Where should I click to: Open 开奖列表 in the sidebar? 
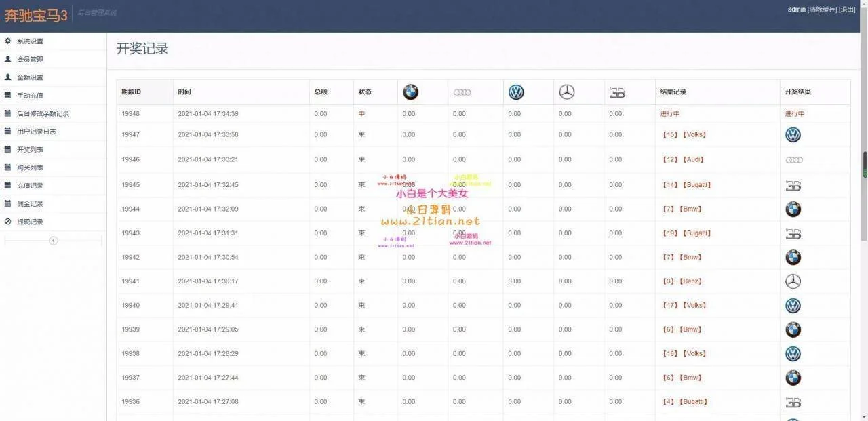(30, 150)
